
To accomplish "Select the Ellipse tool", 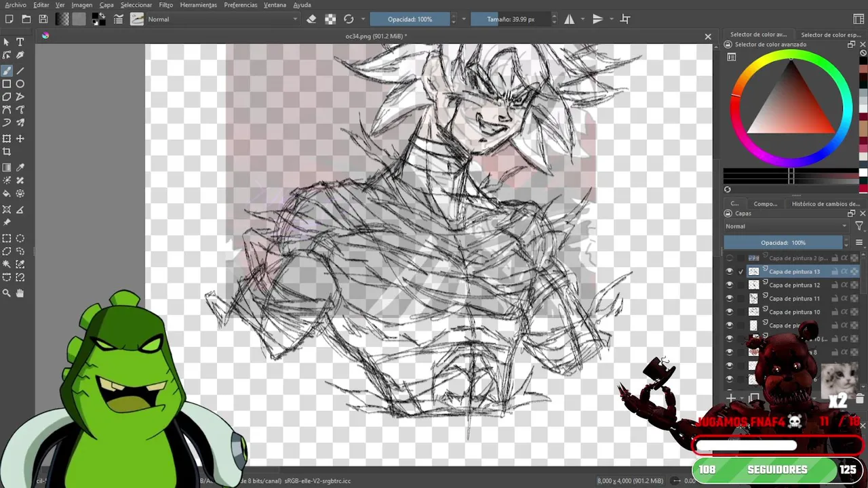I will tap(20, 84).
